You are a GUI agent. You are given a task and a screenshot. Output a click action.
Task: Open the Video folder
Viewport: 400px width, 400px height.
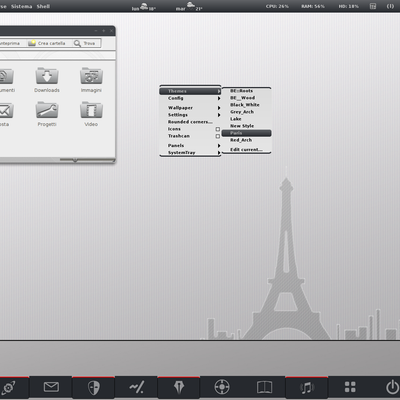tap(91, 114)
